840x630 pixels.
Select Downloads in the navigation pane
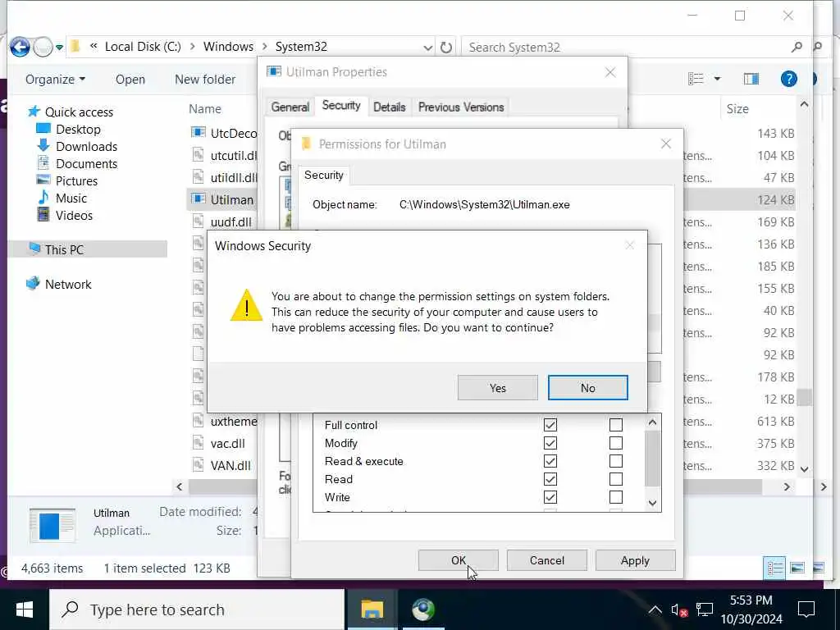86,146
